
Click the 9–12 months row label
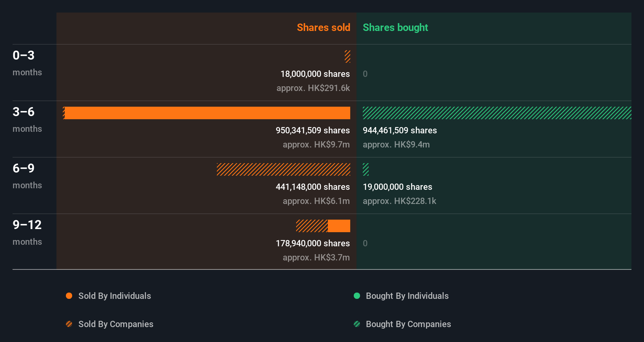[27, 233]
